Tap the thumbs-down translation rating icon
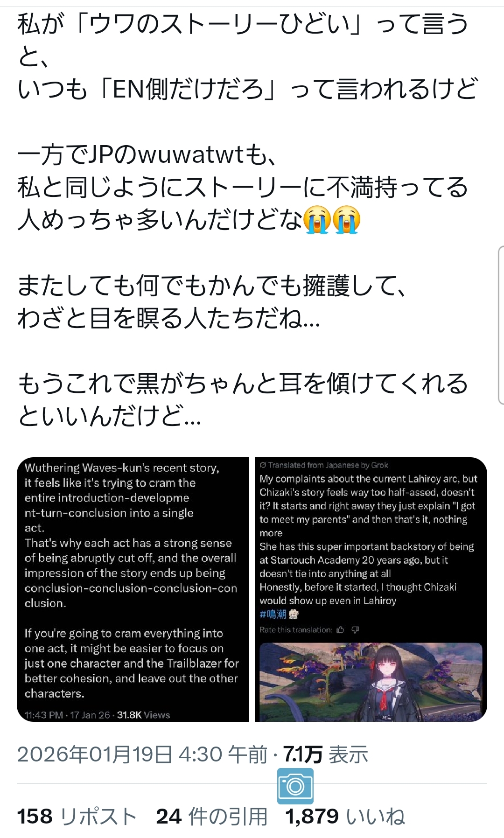Viewport: 504px width, 838px height. coord(355,630)
